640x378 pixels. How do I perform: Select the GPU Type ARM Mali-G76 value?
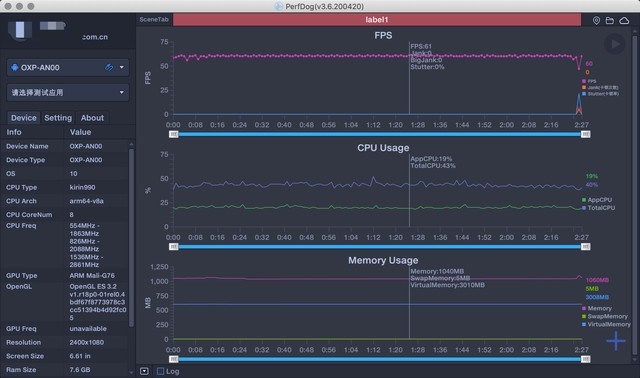[92, 276]
